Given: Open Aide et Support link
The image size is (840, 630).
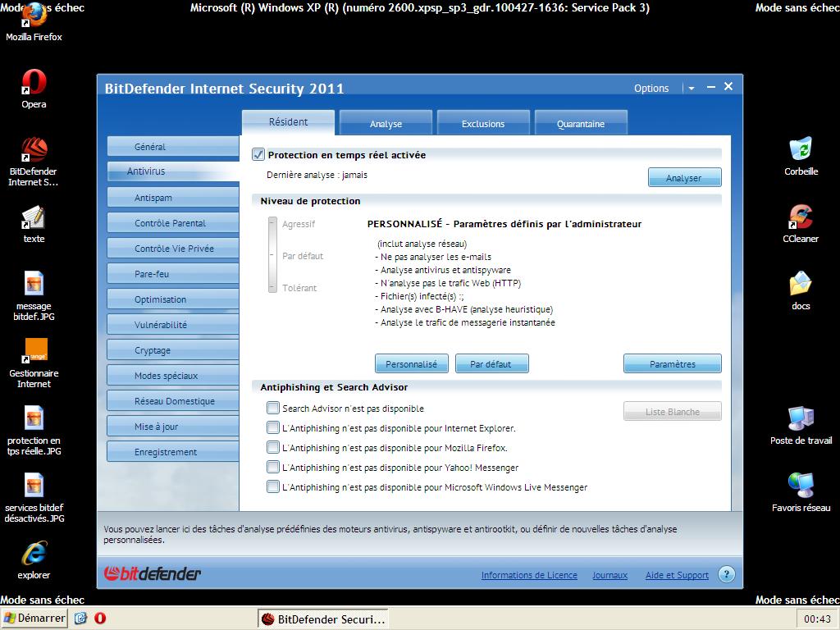Looking at the screenshot, I should coord(677,575).
